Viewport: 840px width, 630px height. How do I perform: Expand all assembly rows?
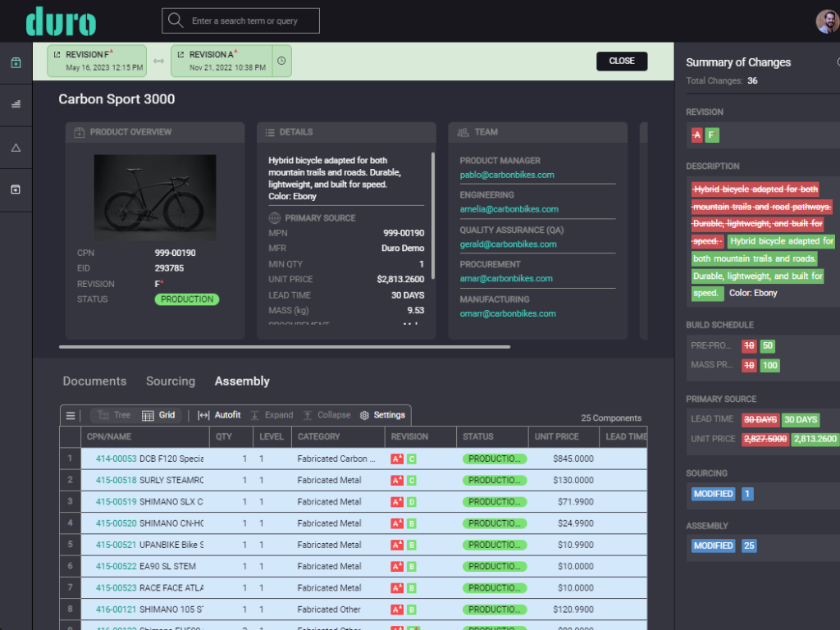[272, 415]
